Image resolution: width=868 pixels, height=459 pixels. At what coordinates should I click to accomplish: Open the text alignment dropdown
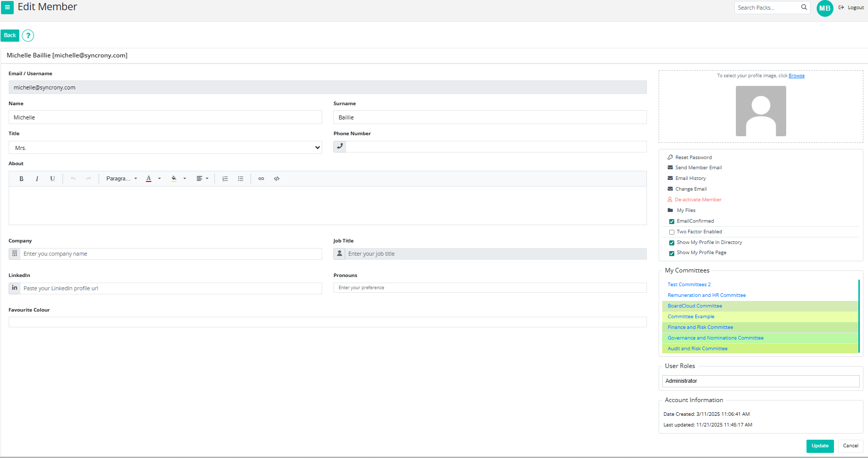pos(202,179)
